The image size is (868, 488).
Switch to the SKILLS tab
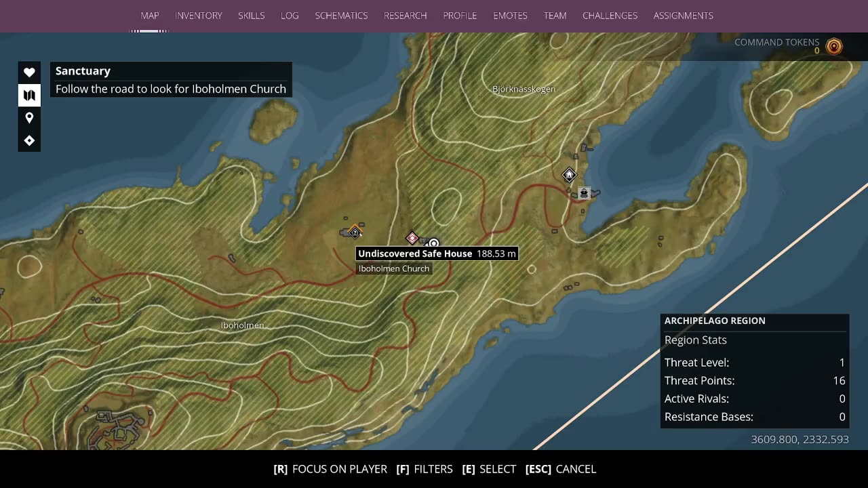click(252, 16)
